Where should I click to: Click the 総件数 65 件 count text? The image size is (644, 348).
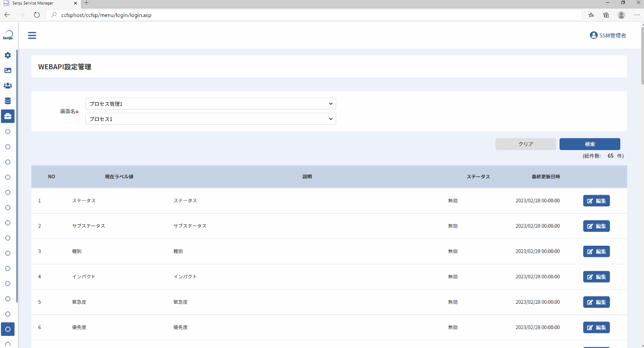603,156
